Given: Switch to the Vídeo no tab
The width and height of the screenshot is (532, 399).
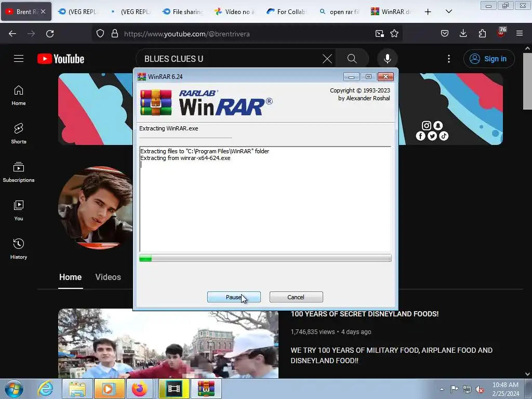Looking at the screenshot, I should click(235, 12).
